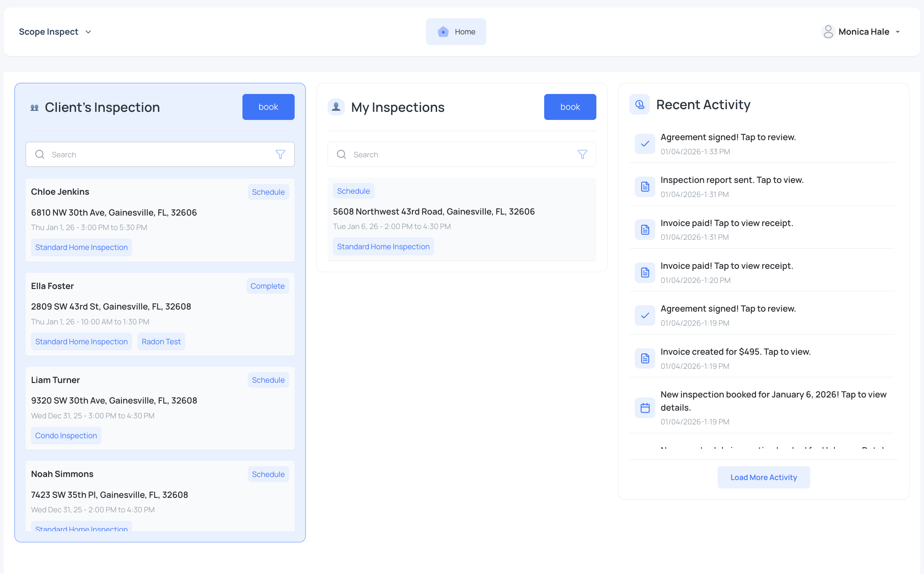Select the Standard Home Inspection tag on Chloe Jenkins
Screen dimensions: 924x574
click(x=81, y=247)
